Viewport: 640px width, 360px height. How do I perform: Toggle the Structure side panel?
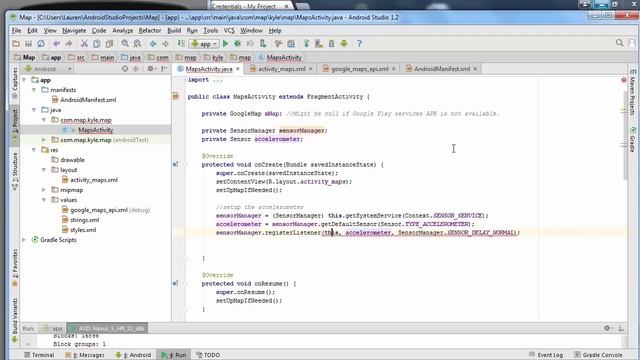pyautogui.click(x=15, y=171)
